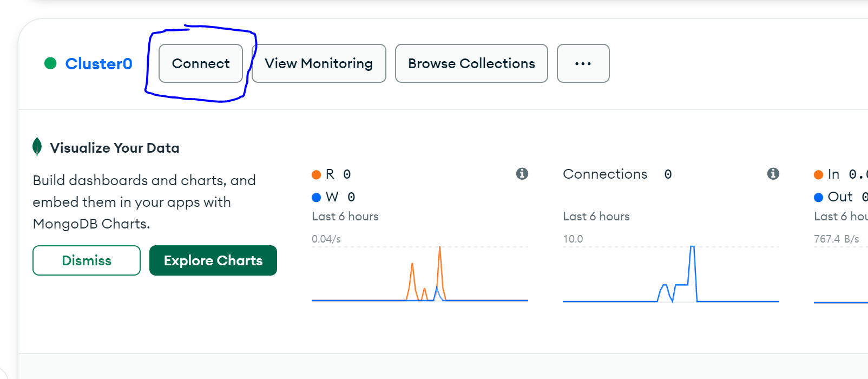This screenshot has width=868, height=379.
Task: Click the MongoDB leaf icon
Action: click(37, 147)
